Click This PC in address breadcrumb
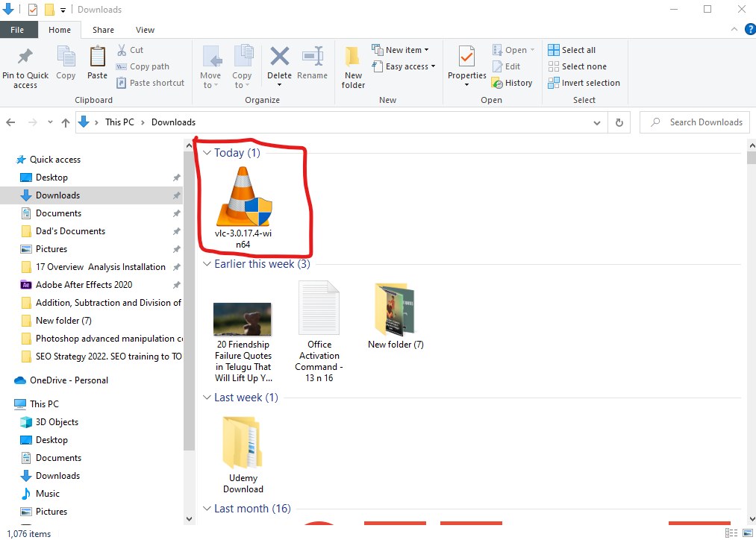Screen dimensions: 756x540 (119, 122)
